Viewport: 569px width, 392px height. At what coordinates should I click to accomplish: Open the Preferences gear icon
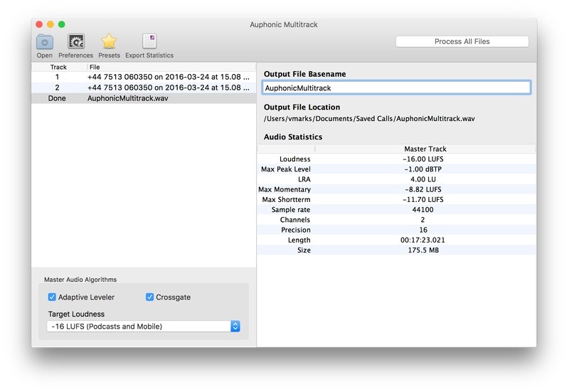tap(76, 42)
